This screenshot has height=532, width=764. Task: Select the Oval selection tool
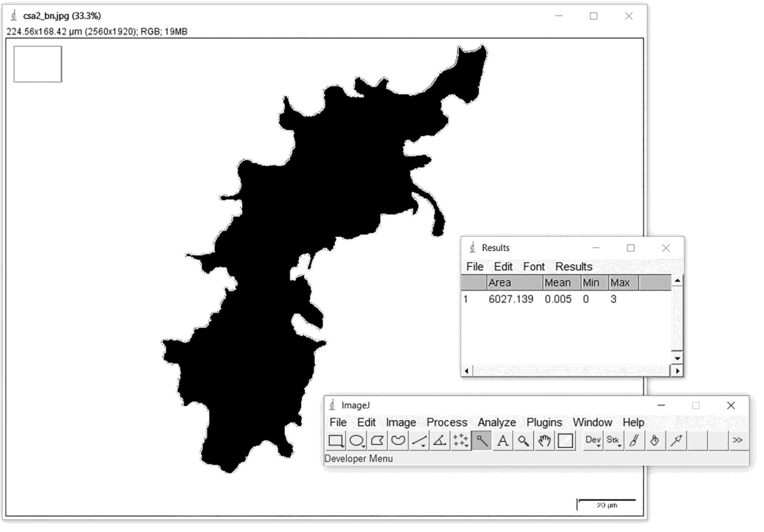point(356,441)
